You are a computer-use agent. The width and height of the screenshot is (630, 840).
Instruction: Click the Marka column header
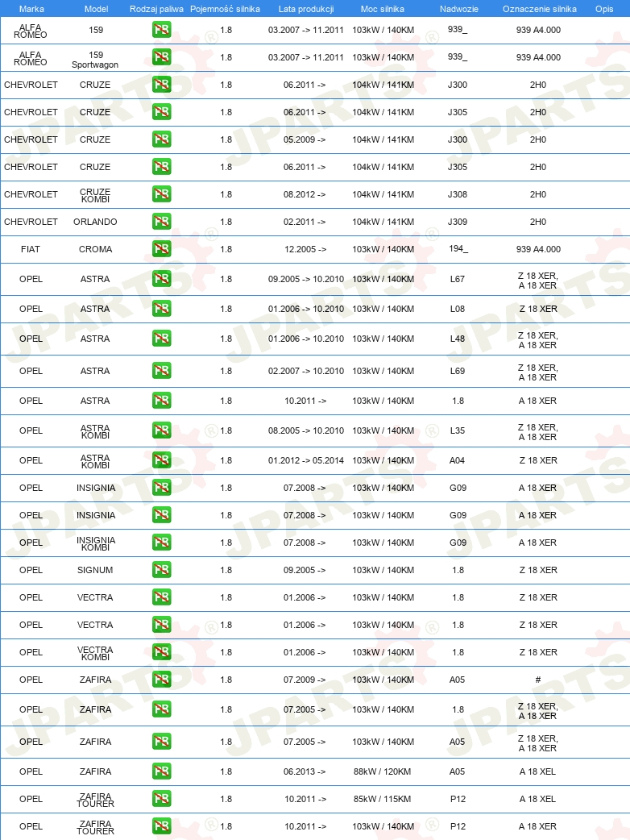click(31, 9)
